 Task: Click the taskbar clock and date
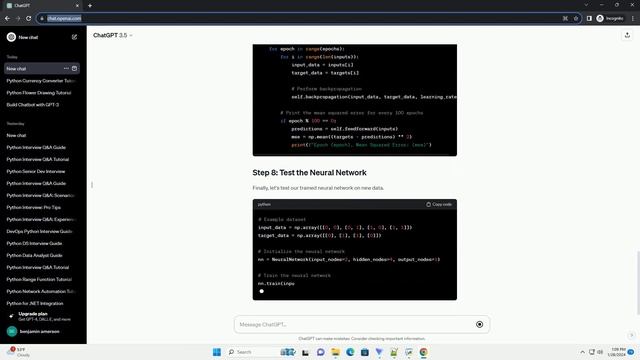pos(617,352)
